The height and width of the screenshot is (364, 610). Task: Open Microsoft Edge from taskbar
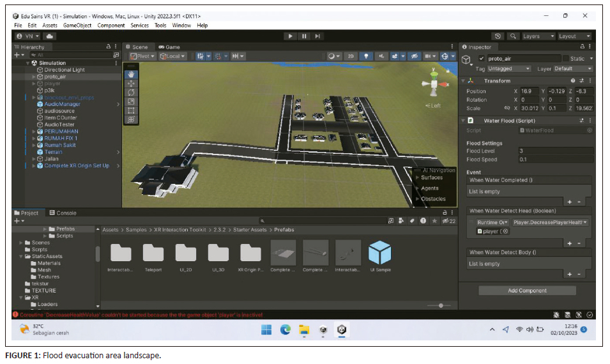285,330
